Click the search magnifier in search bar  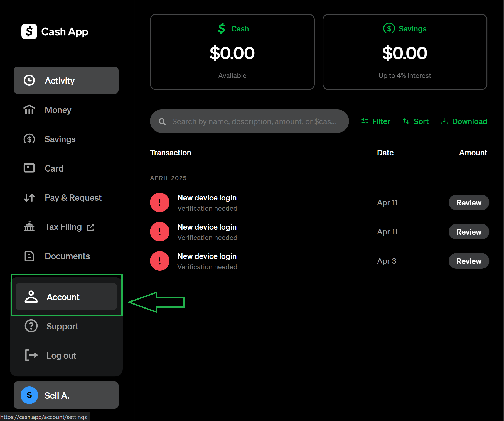click(x=162, y=121)
